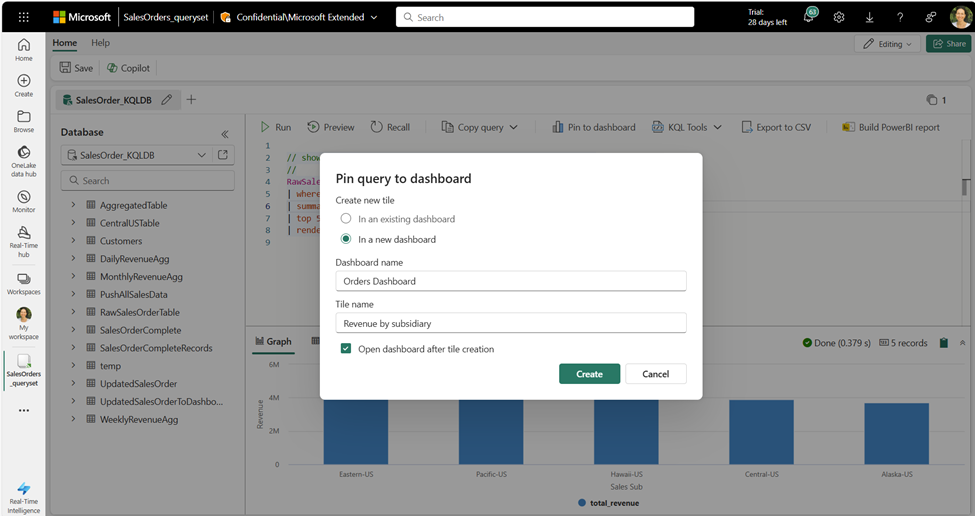Toggle Open dashboard after tile creation
Image resolution: width=975 pixels, height=516 pixels.
pos(346,348)
